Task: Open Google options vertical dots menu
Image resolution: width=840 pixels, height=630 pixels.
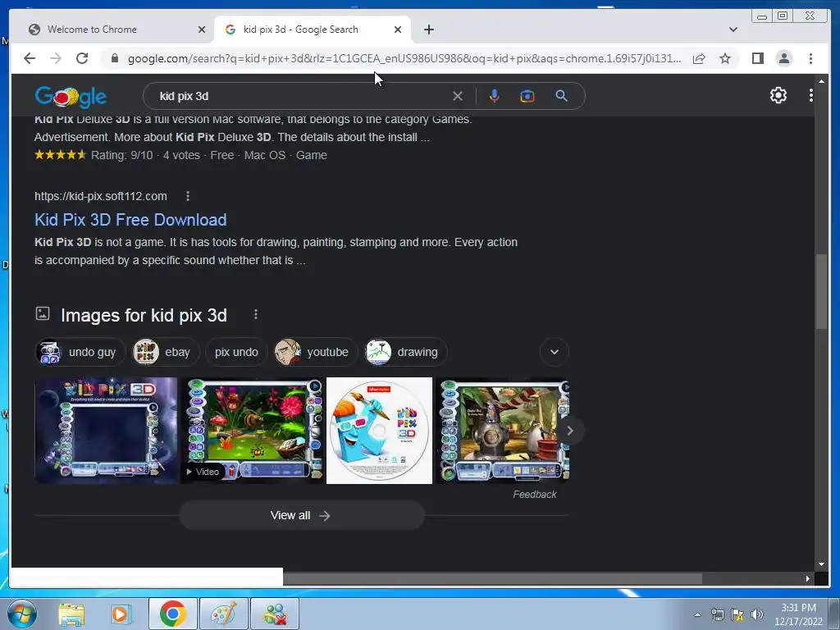Action: pos(811,95)
